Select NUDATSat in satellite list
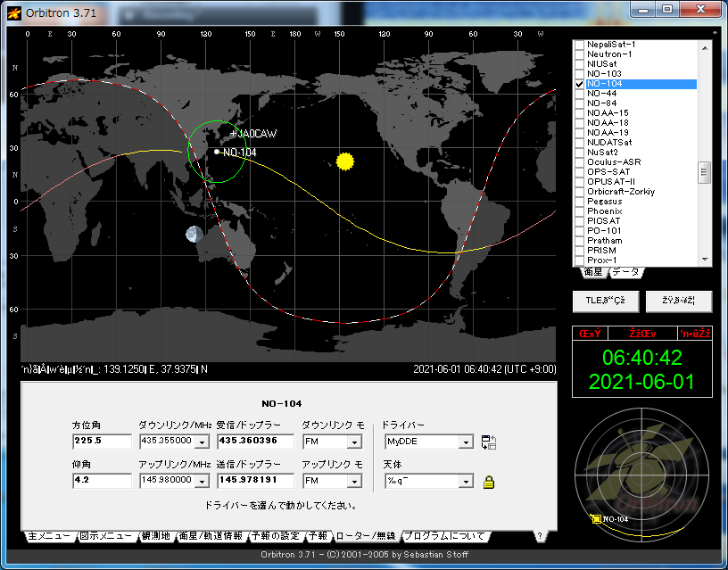The image size is (728, 570). click(x=609, y=143)
